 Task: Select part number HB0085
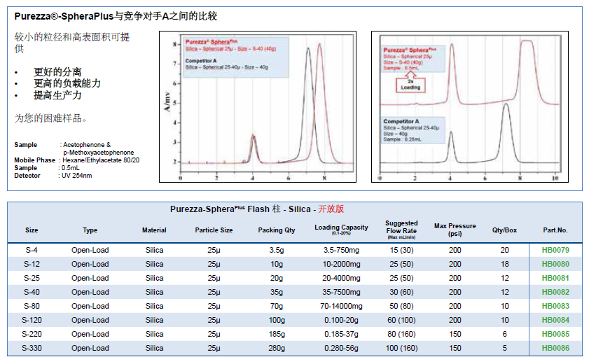[555, 334]
